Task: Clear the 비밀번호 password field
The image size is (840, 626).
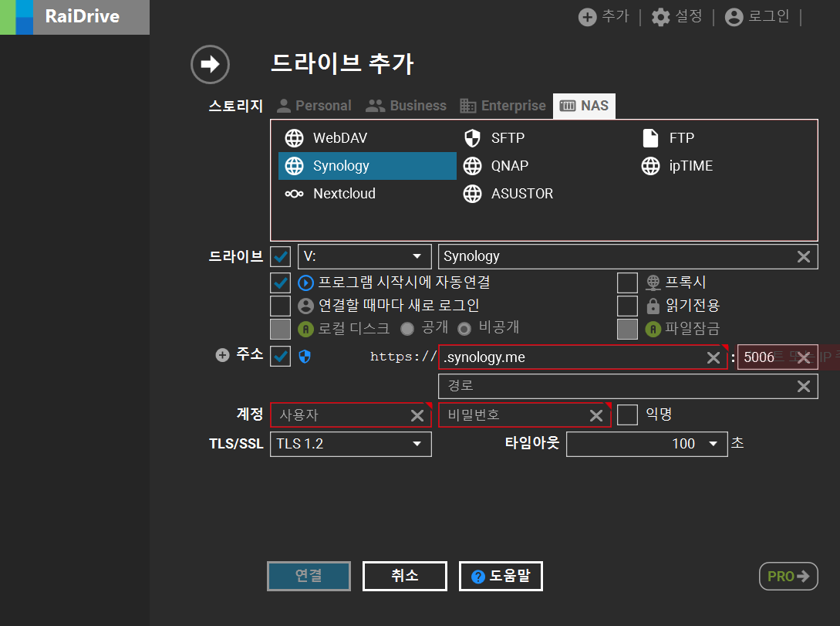Action: tap(595, 415)
